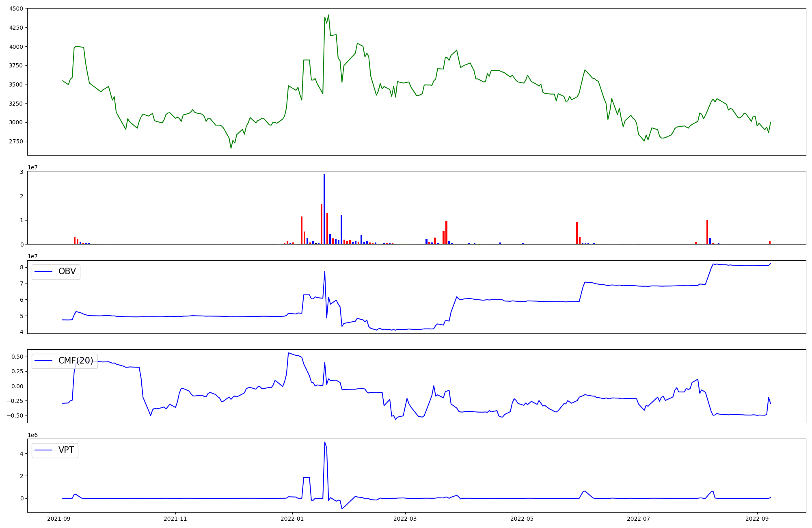The image size is (812, 528).
Task: Click the highest peak of the green price line
Action: (x=328, y=15)
